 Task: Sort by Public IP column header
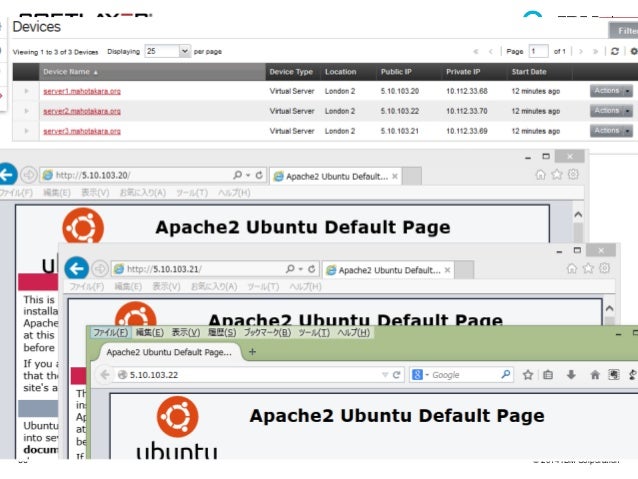396,72
